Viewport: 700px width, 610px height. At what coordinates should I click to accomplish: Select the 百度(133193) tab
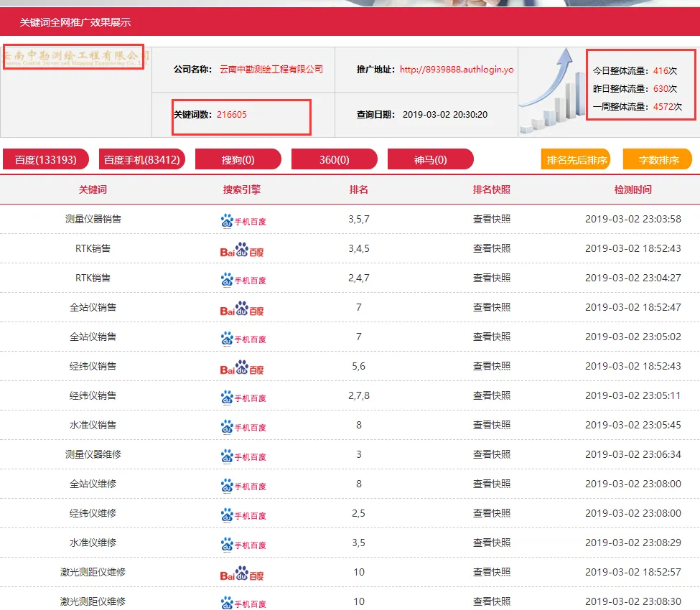click(x=45, y=159)
